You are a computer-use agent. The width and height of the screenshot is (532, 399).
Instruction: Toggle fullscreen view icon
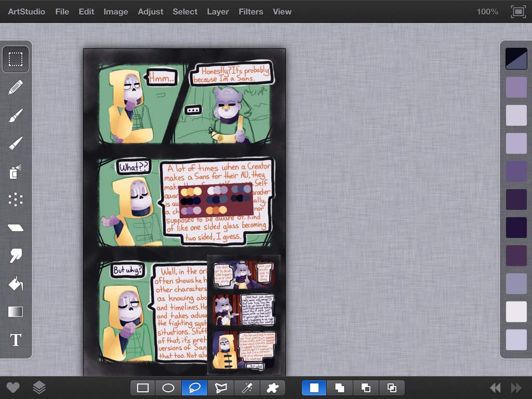pyautogui.click(x=518, y=12)
